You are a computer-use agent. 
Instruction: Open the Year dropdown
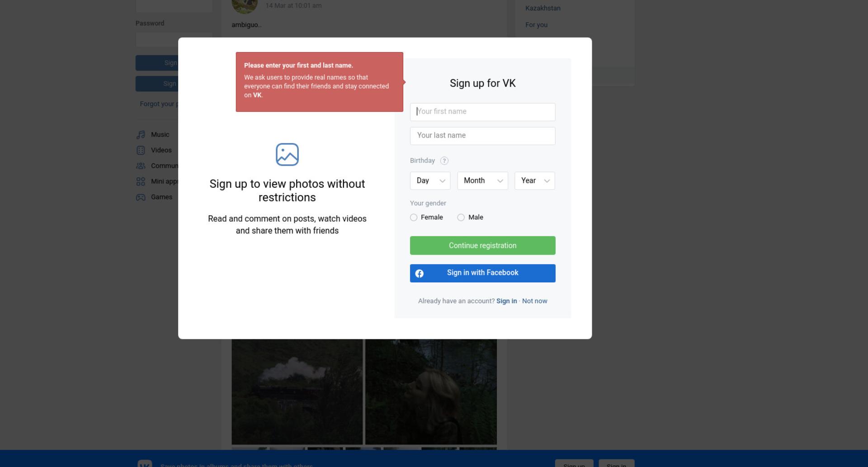click(x=534, y=181)
